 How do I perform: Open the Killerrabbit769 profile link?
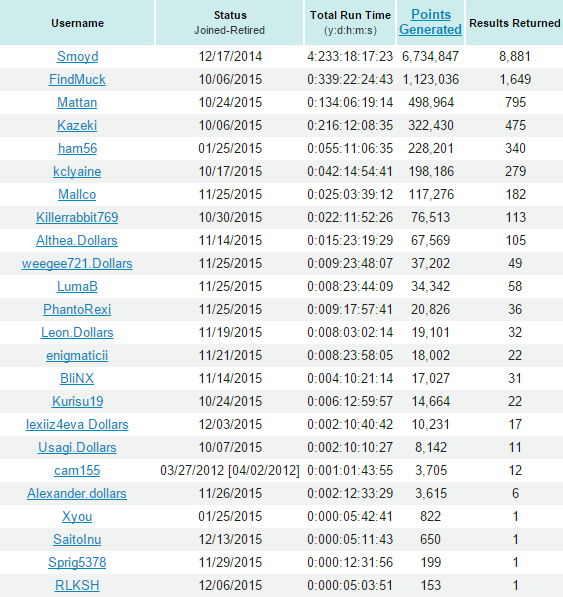77,218
